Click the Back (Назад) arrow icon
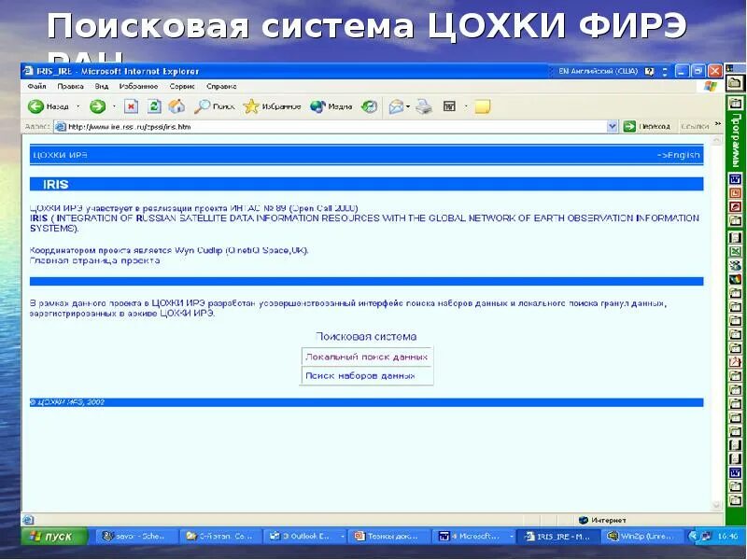The image size is (747, 560). coord(35,106)
